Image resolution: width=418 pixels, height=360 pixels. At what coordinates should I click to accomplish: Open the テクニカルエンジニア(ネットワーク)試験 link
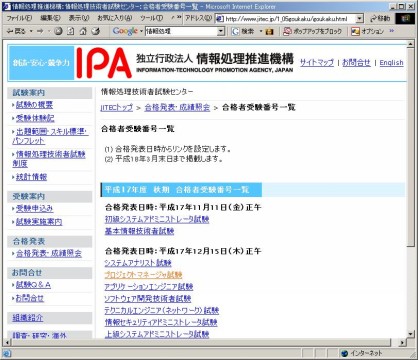click(162, 310)
